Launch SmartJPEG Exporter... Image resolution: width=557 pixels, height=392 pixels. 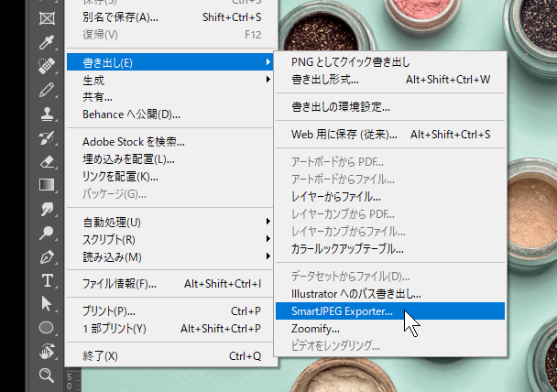click(390, 311)
